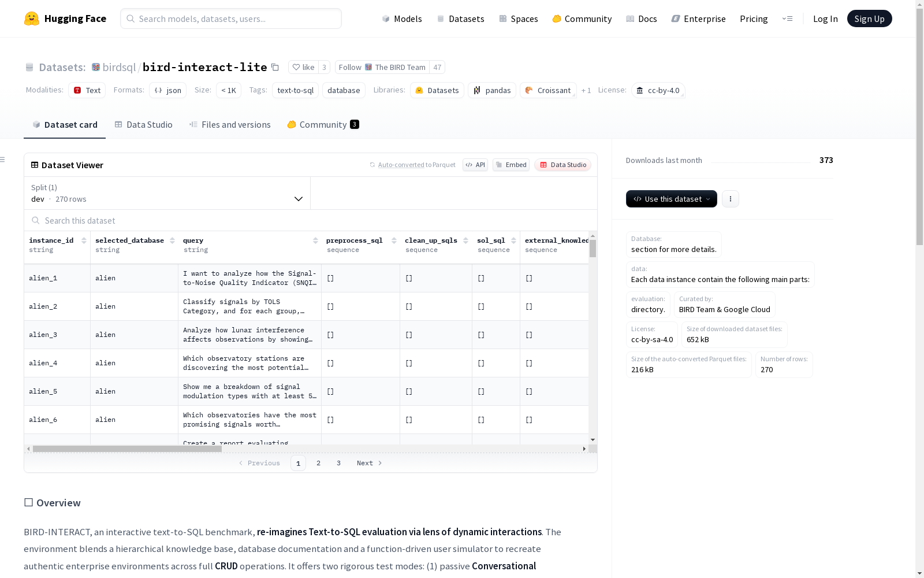Open the Enterprise page
This screenshot has width=924, height=578.
click(698, 18)
